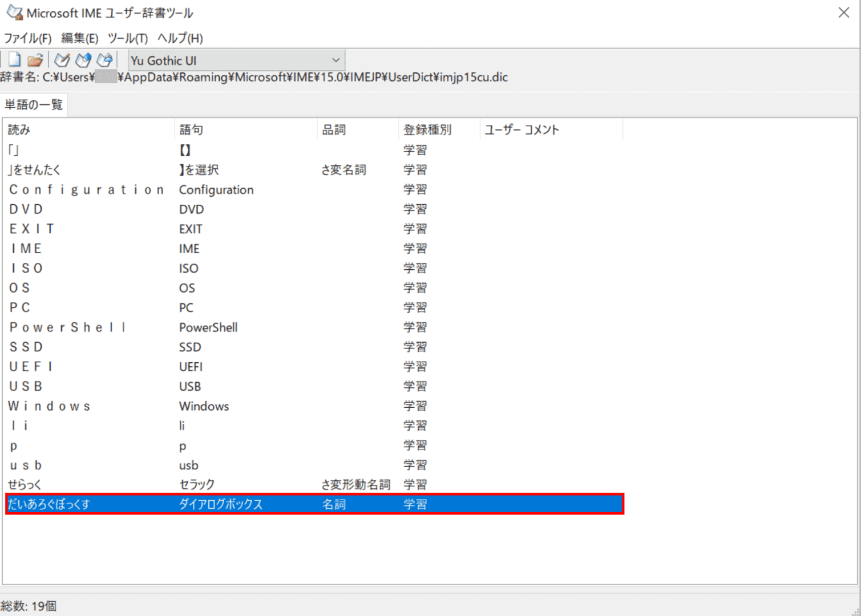Screen dimensions: 861x616
Task: Click さ変形動名詞 in the せらっく row
Action: coord(356,485)
